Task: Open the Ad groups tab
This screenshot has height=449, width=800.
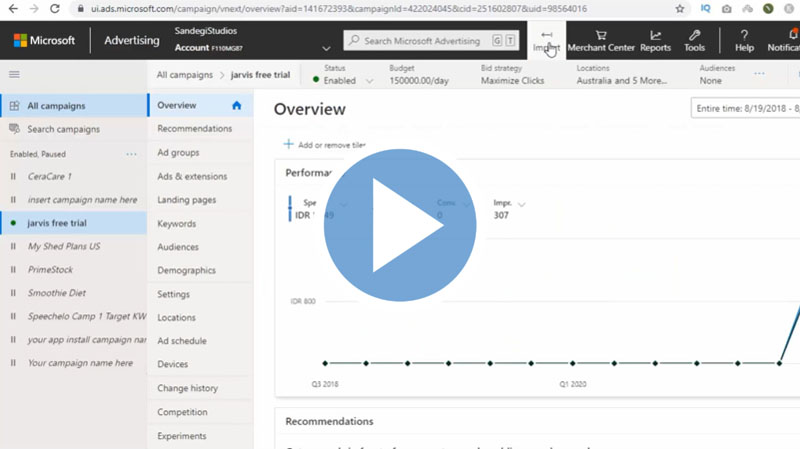Action: coord(178,153)
